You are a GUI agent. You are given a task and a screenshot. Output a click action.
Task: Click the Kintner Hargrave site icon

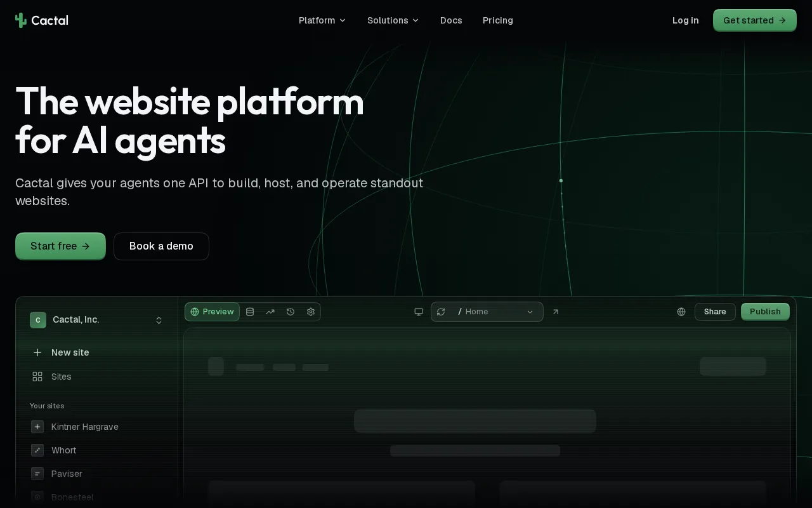37,427
